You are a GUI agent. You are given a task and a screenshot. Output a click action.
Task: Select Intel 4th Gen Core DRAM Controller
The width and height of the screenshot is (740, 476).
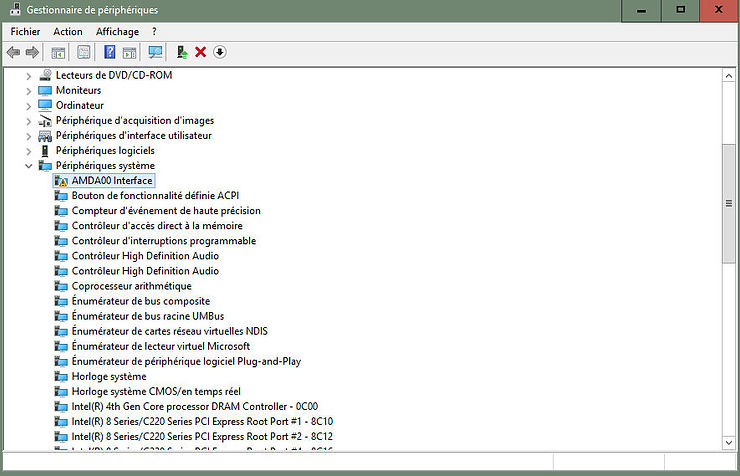195,407
